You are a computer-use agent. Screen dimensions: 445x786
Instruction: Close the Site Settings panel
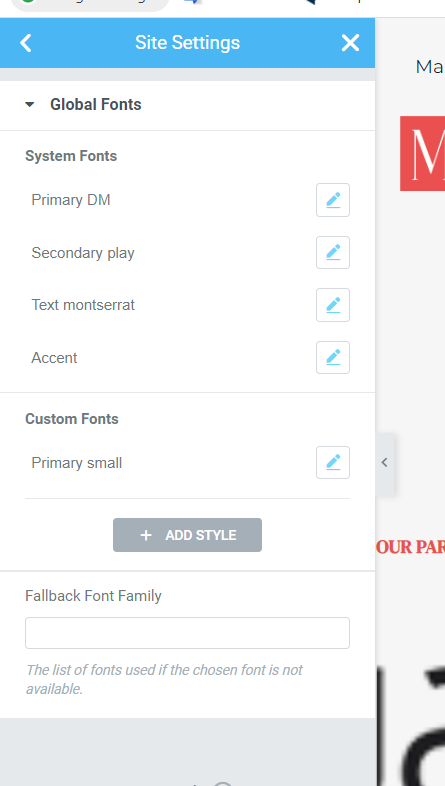pyautogui.click(x=350, y=43)
